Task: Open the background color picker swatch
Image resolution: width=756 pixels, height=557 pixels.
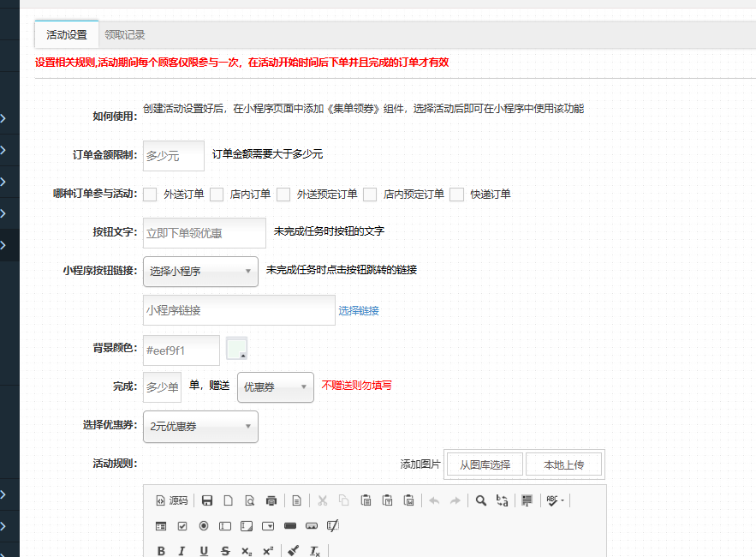Action: click(237, 349)
